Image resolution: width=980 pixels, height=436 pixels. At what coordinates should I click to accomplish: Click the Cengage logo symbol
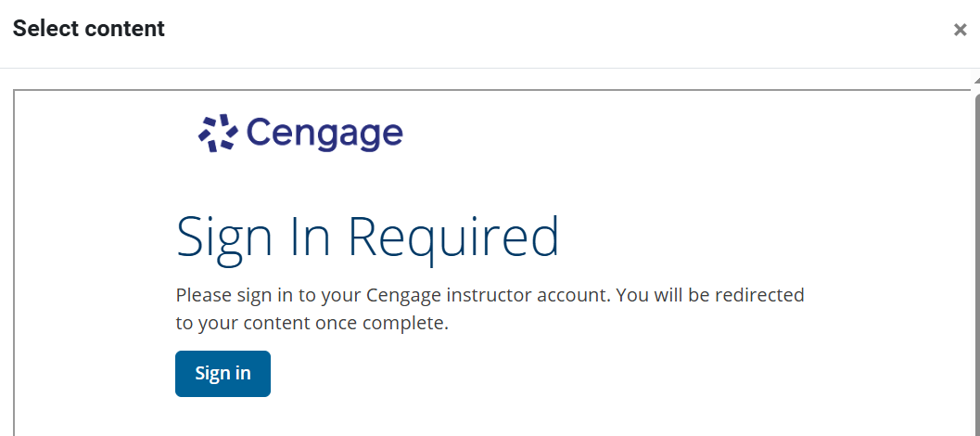tap(218, 135)
